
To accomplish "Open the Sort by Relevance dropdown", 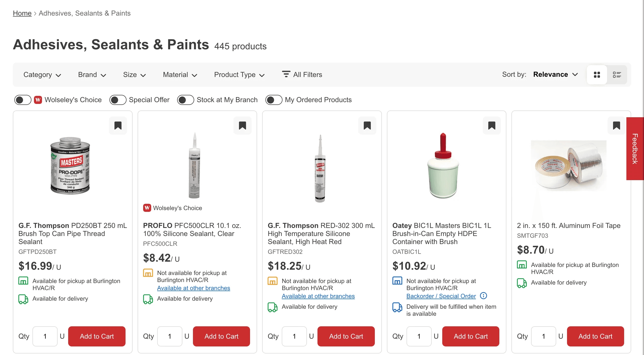I will 555,74.
